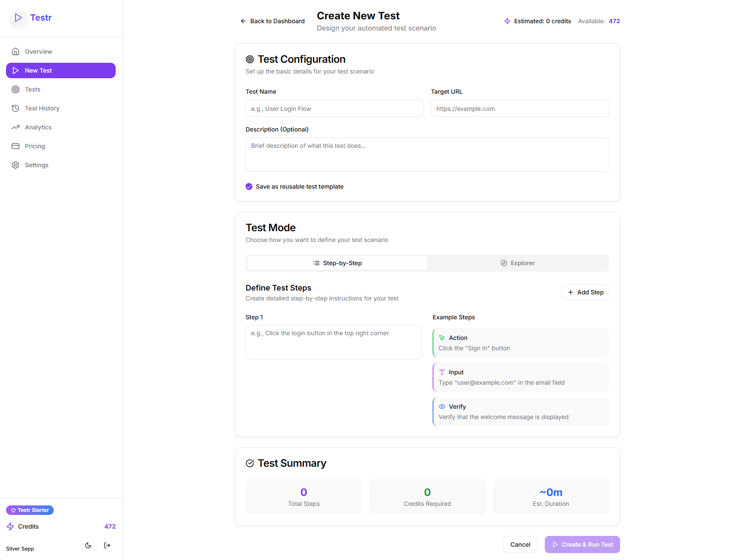
Task: Select the Action example step card
Action: pos(521,343)
